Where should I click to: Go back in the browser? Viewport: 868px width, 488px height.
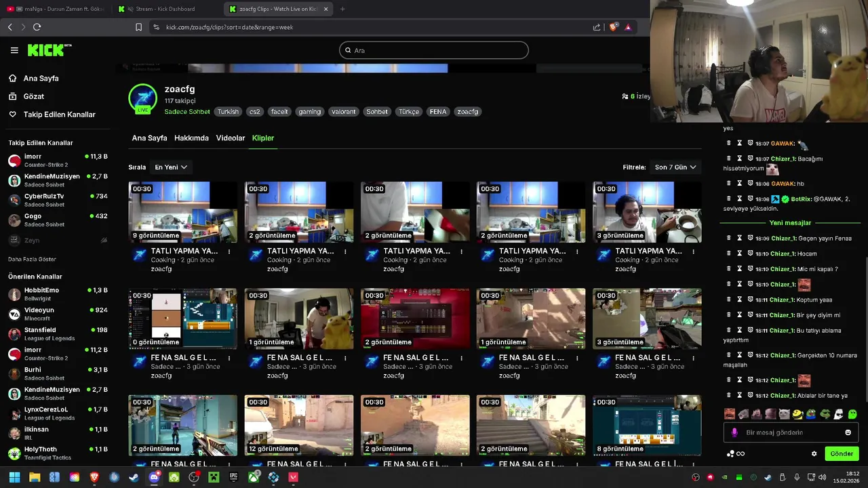coord(9,27)
